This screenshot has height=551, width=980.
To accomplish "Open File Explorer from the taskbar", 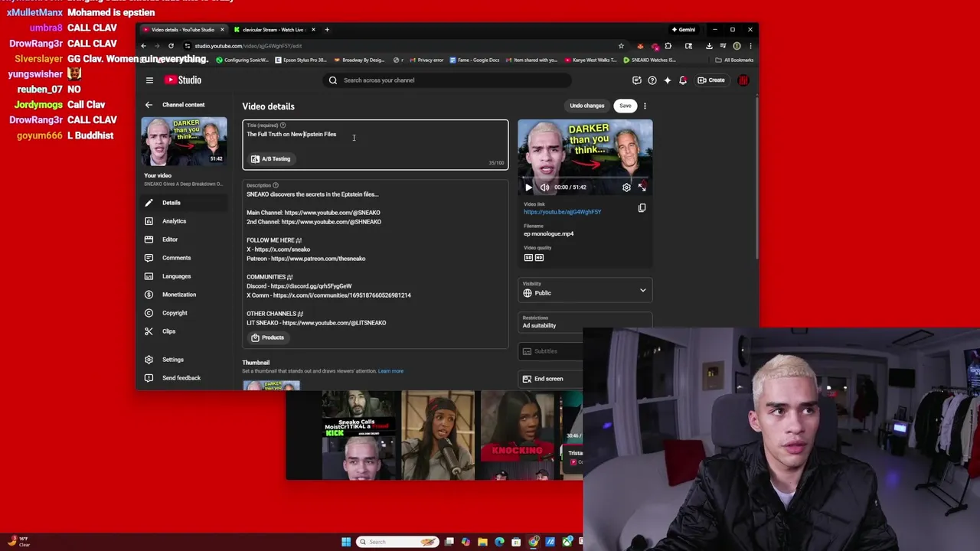I will tap(482, 542).
